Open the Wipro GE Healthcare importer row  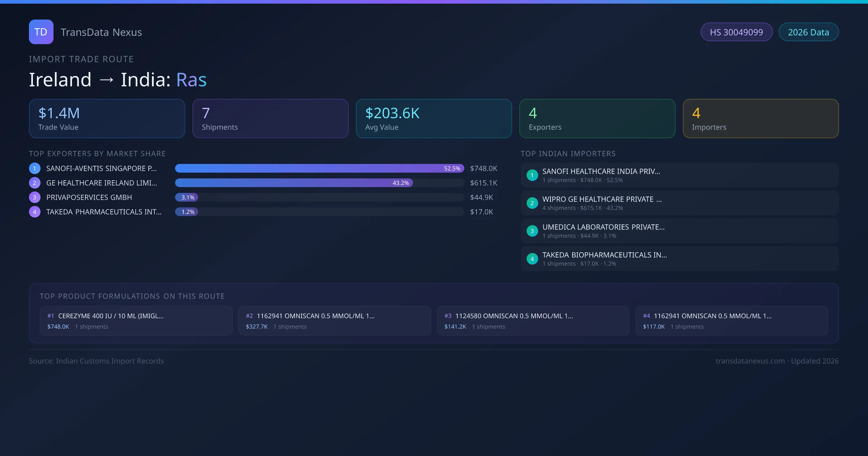tap(679, 203)
